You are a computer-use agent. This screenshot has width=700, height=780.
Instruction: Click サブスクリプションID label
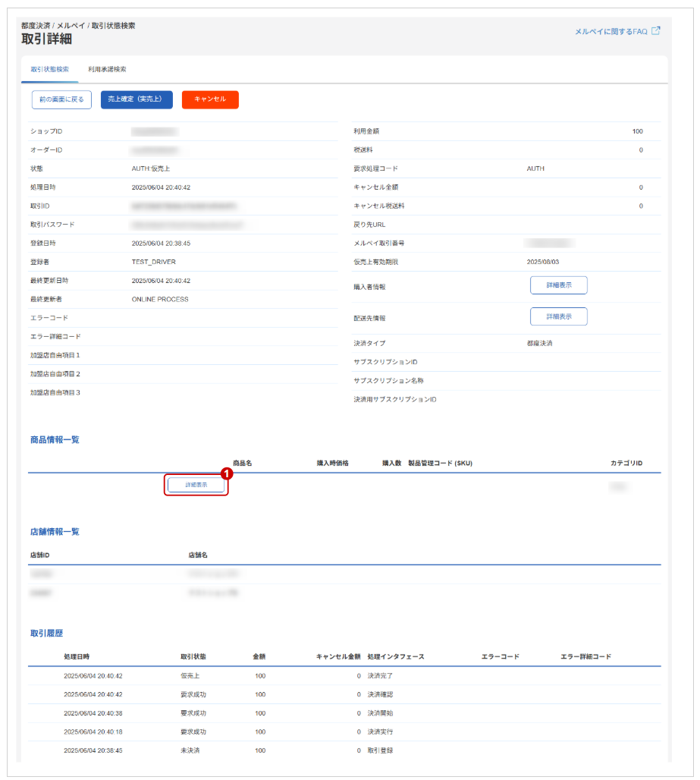385,362
